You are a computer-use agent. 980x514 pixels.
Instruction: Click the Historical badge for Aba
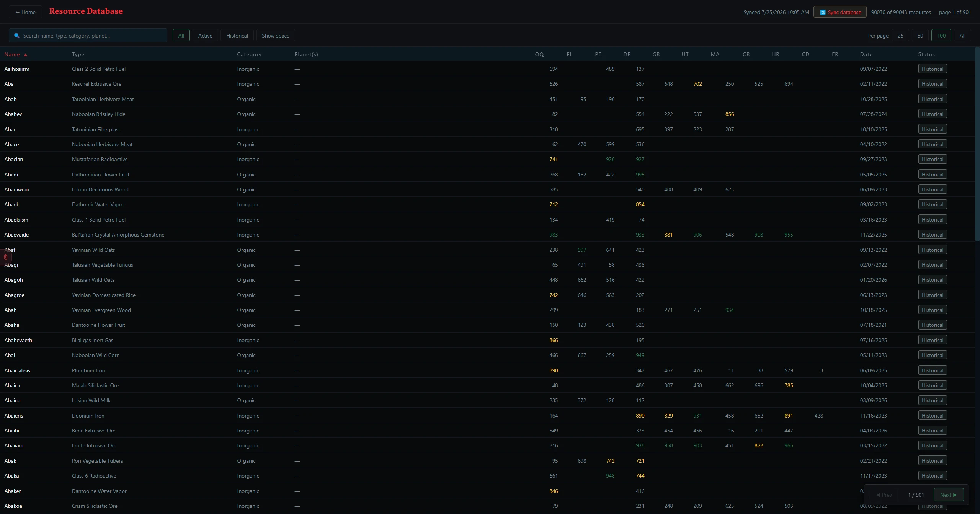(933, 84)
